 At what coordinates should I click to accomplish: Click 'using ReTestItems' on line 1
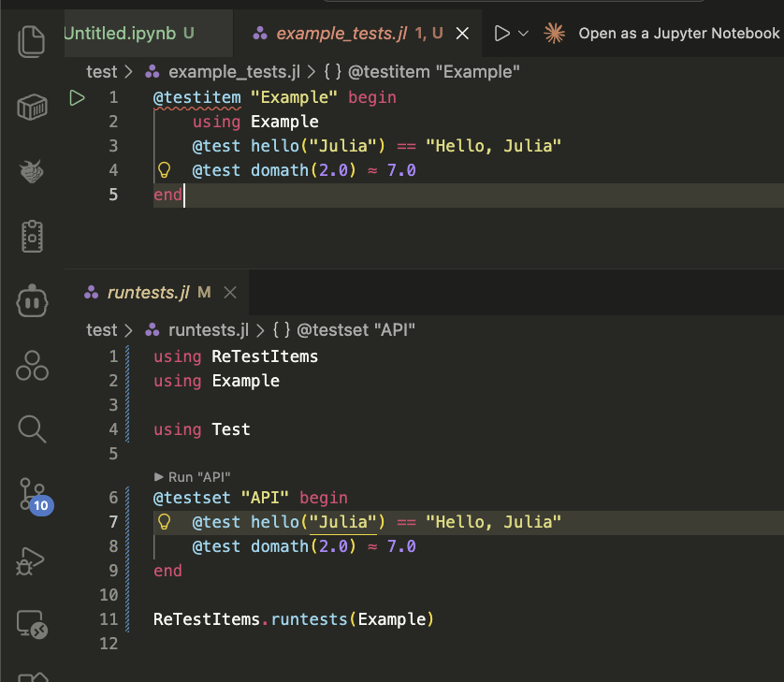pos(236,356)
